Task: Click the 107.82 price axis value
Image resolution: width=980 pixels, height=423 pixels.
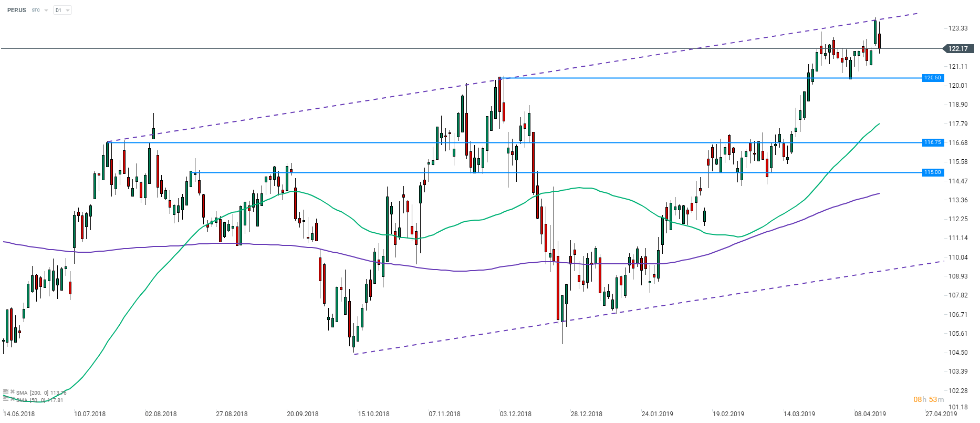Action: click(958, 295)
